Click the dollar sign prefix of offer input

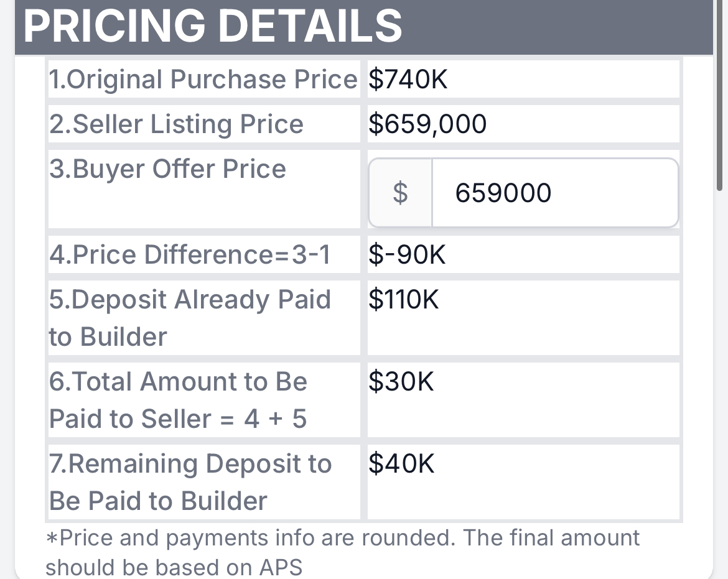(400, 193)
